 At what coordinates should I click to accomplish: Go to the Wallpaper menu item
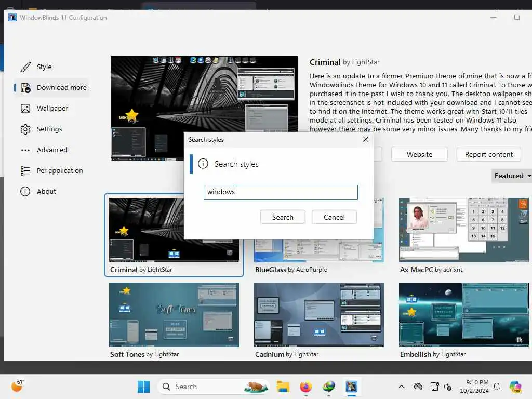pyautogui.click(x=52, y=108)
